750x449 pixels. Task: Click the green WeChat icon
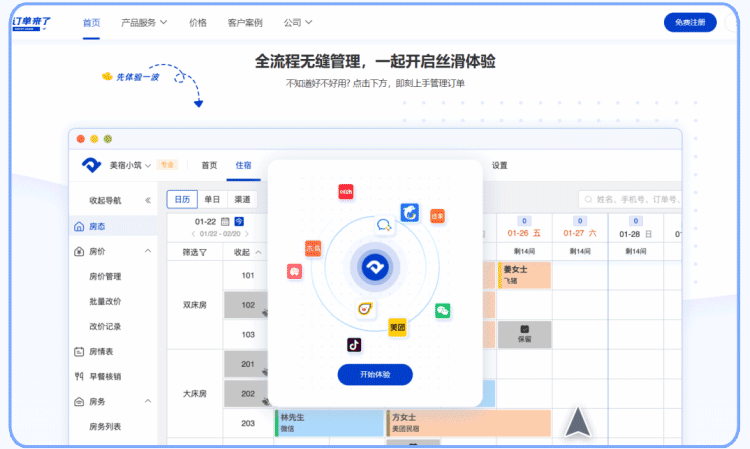pos(442,311)
